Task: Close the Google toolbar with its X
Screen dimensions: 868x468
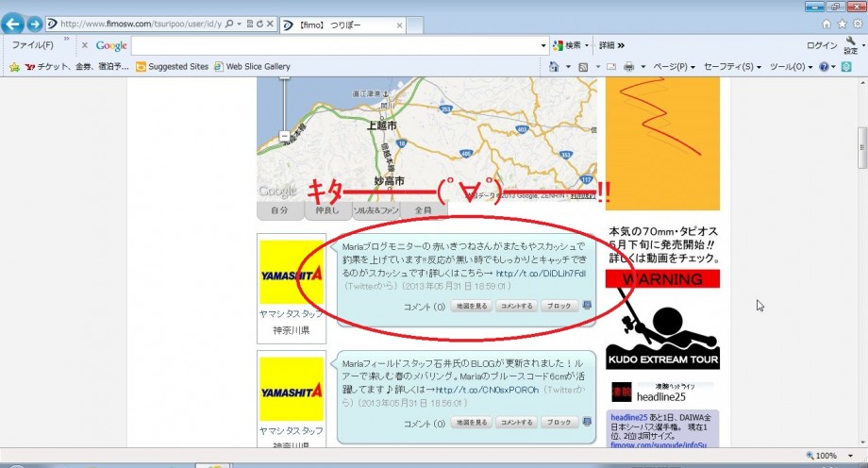Action: click(85, 45)
